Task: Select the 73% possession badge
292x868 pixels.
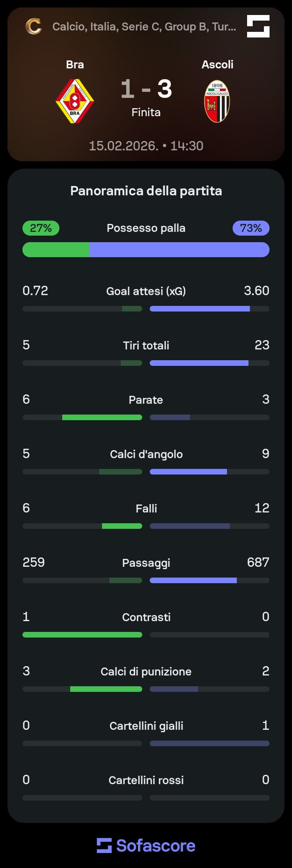Action: point(251,228)
